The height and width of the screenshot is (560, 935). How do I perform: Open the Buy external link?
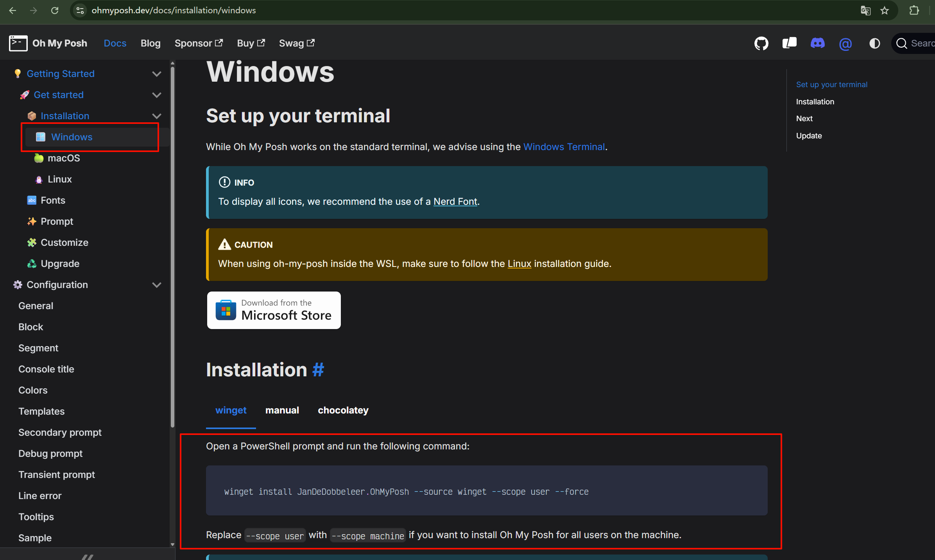click(251, 43)
